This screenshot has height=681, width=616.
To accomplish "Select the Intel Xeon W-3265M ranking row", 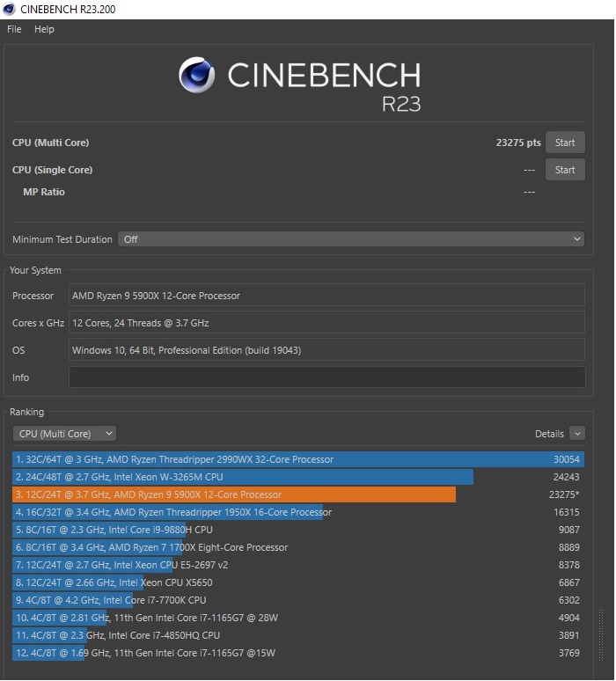I will coord(298,477).
